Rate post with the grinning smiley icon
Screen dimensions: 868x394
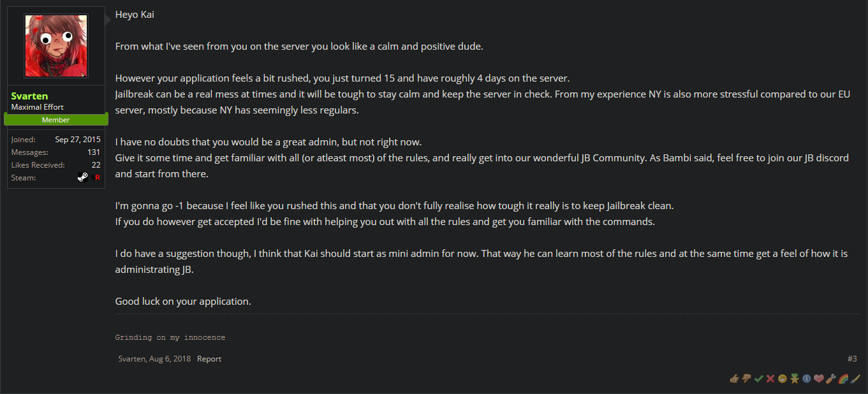(x=782, y=379)
